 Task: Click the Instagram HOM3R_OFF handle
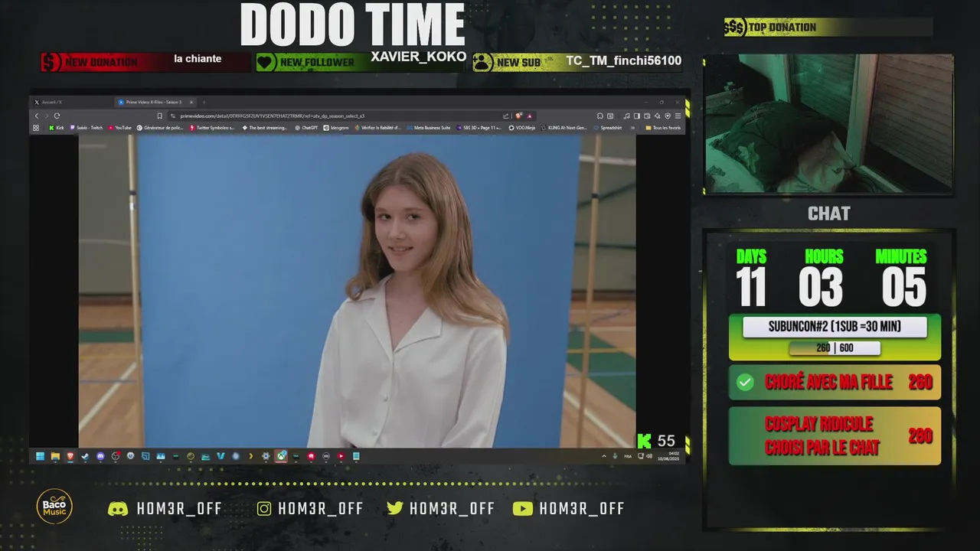coord(310,509)
